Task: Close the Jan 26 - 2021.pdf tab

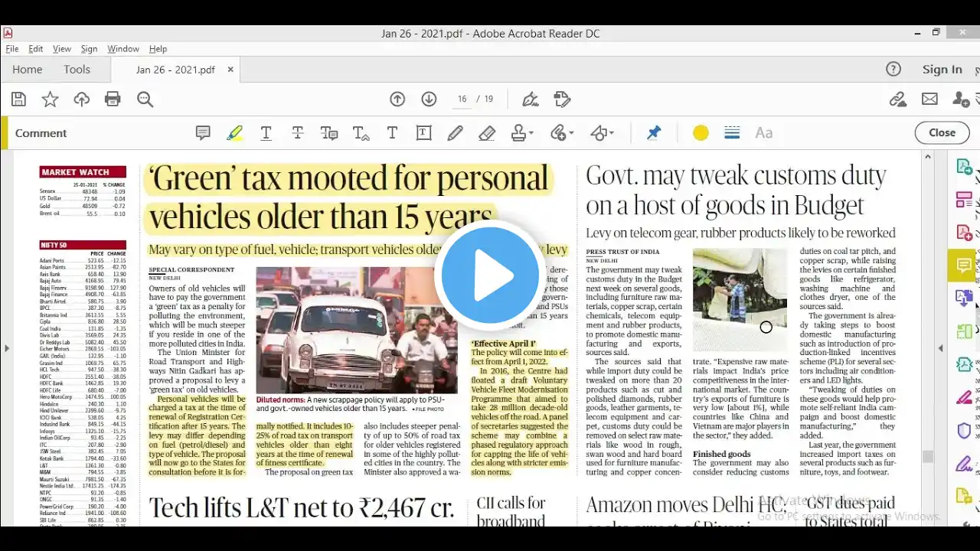Action: 230,70
